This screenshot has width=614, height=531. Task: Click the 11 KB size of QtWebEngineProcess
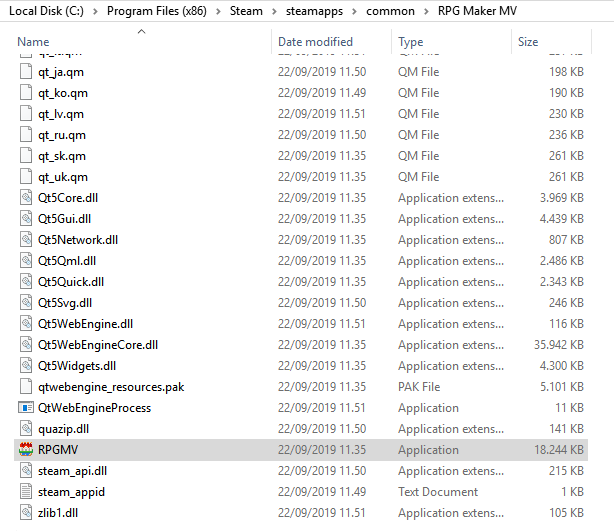click(569, 408)
